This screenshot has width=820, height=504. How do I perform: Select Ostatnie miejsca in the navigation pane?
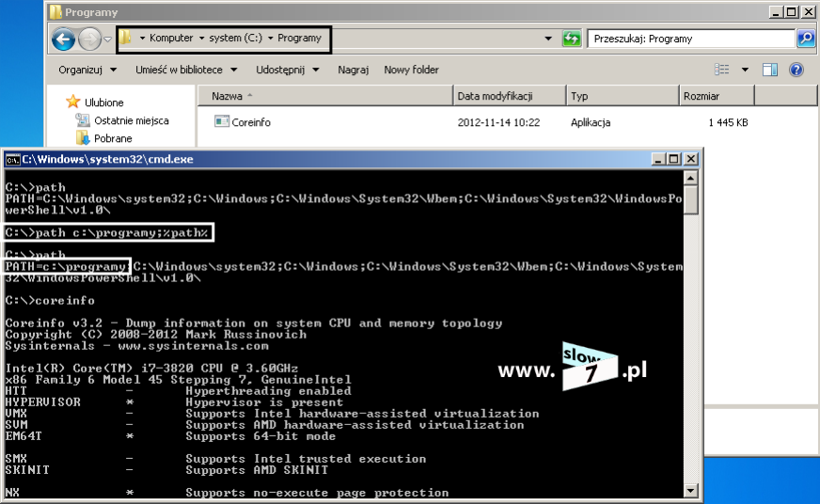coord(132,120)
